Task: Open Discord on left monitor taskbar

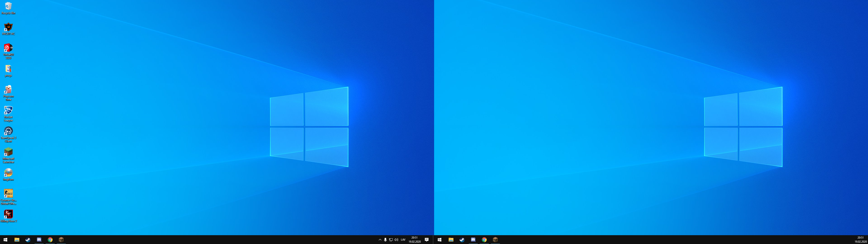Action: [39, 240]
